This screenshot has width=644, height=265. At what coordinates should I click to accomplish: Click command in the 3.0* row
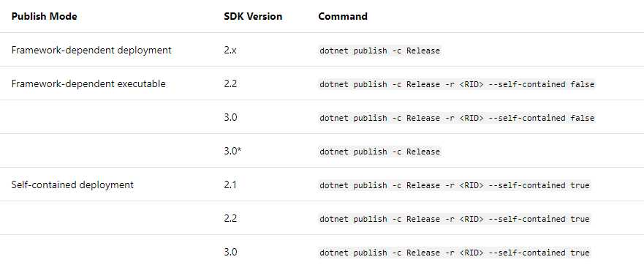(380, 152)
